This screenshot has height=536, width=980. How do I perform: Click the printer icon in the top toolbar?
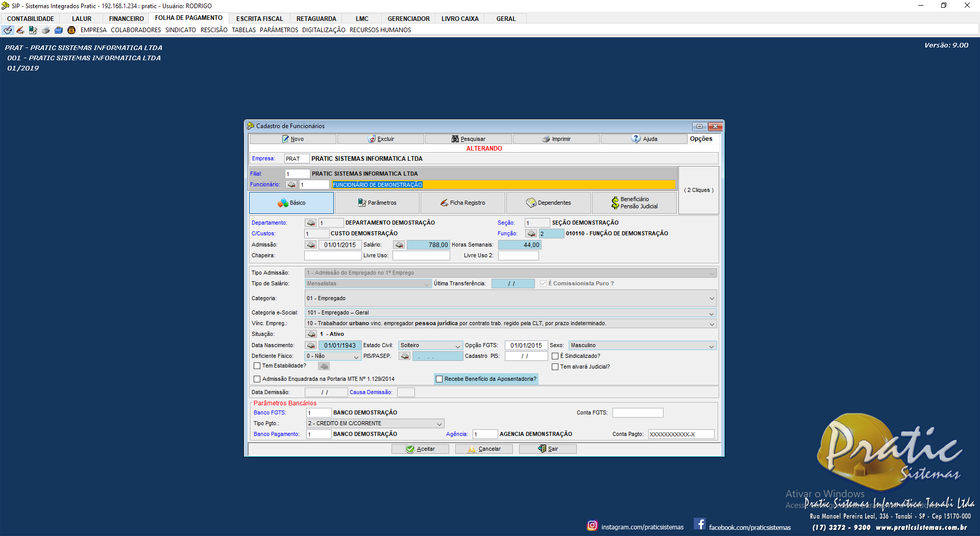coord(46,30)
